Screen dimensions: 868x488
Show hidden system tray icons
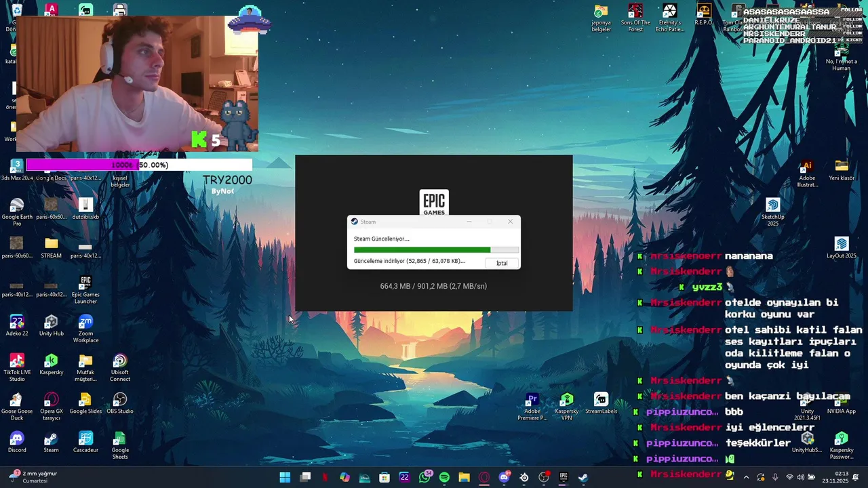(747, 477)
